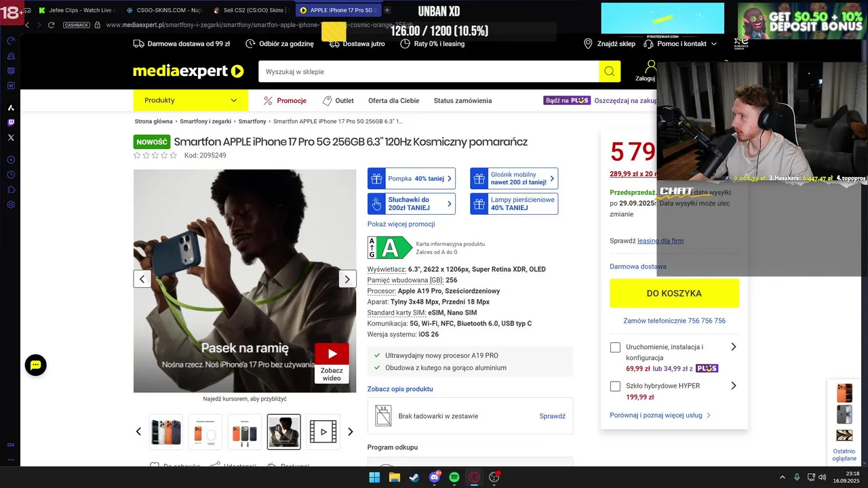Open Lampy pierścieniowe 40% TANIEJ promotion

[x=514, y=204]
